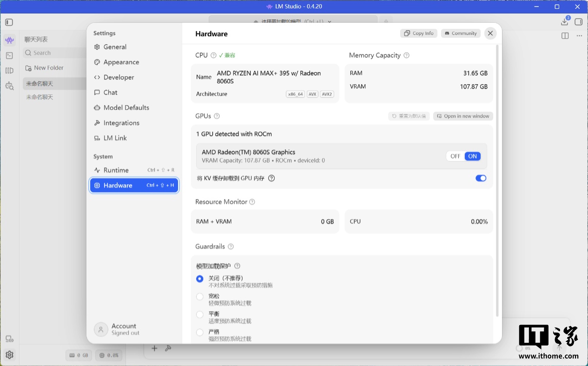
Task: Click help icon beside KV cache offload option
Action: tap(271, 178)
